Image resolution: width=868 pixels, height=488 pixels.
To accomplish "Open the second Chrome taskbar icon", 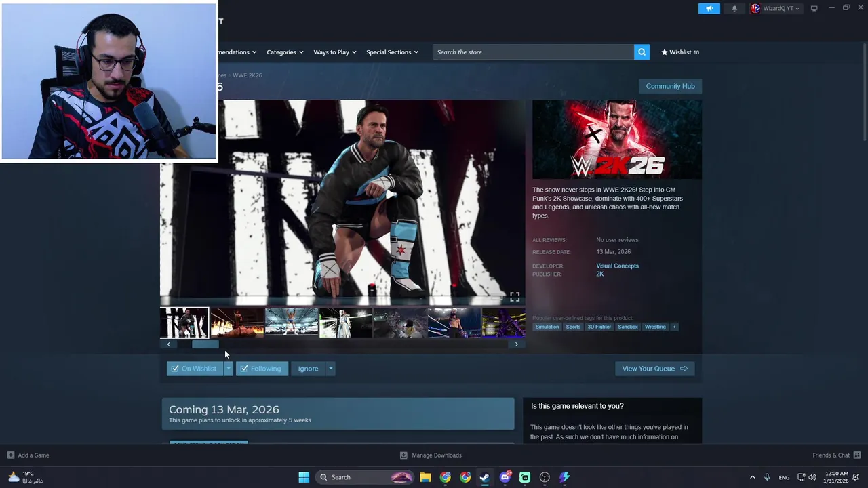I will [x=465, y=477].
